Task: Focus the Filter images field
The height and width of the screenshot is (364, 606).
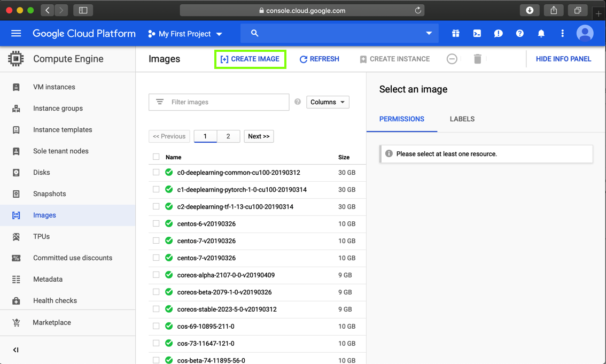Action: [x=219, y=102]
